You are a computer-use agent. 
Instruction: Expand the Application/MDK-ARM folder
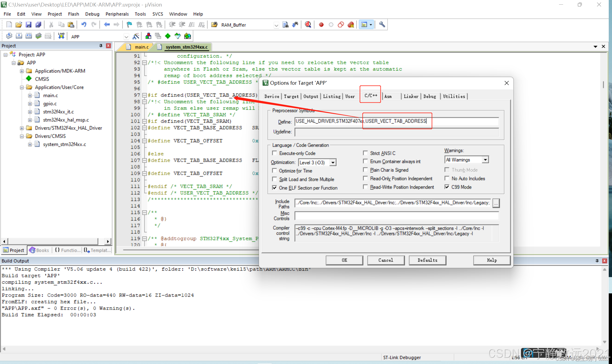coord(22,71)
